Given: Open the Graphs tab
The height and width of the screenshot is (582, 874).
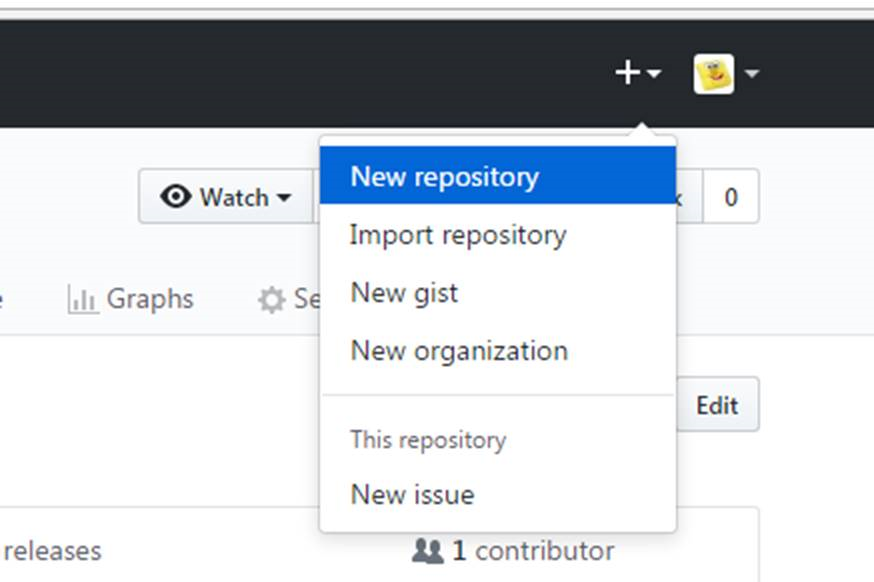Looking at the screenshot, I should click(x=149, y=299).
